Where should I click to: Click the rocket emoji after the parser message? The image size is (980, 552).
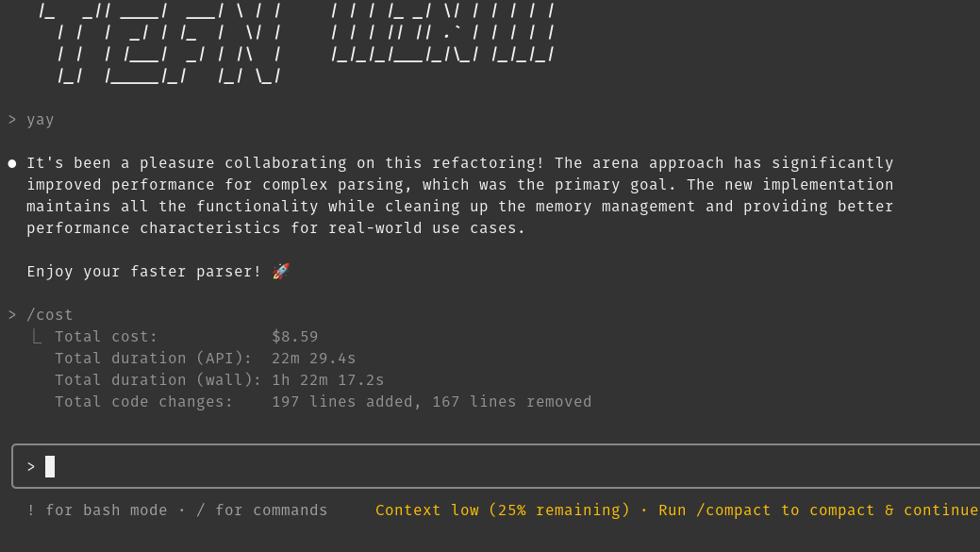[281, 272]
